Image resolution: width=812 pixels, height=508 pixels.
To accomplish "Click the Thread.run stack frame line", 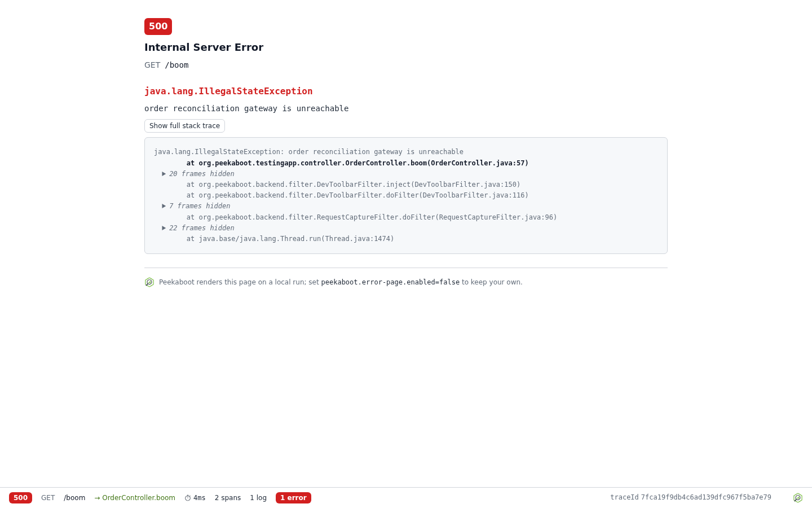I will click(x=290, y=239).
